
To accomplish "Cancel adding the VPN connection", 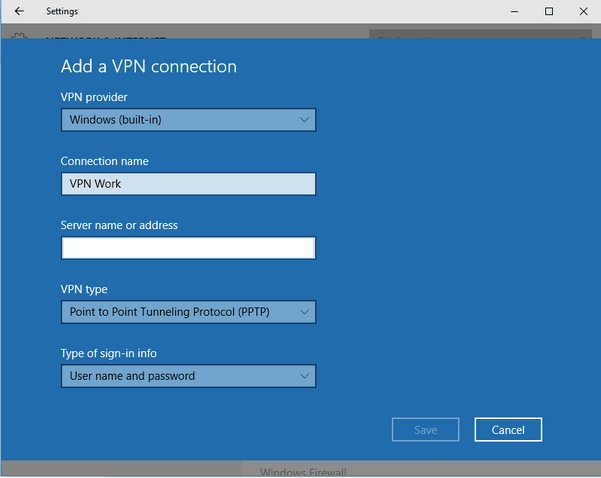I will (508, 430).
